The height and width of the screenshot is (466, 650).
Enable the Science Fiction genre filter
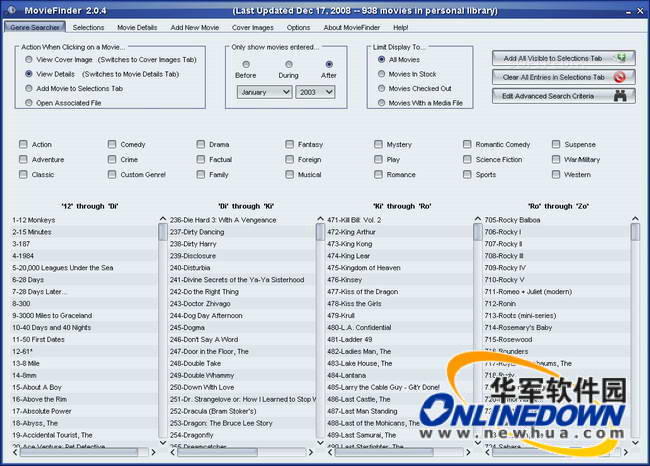coord(467,159)
